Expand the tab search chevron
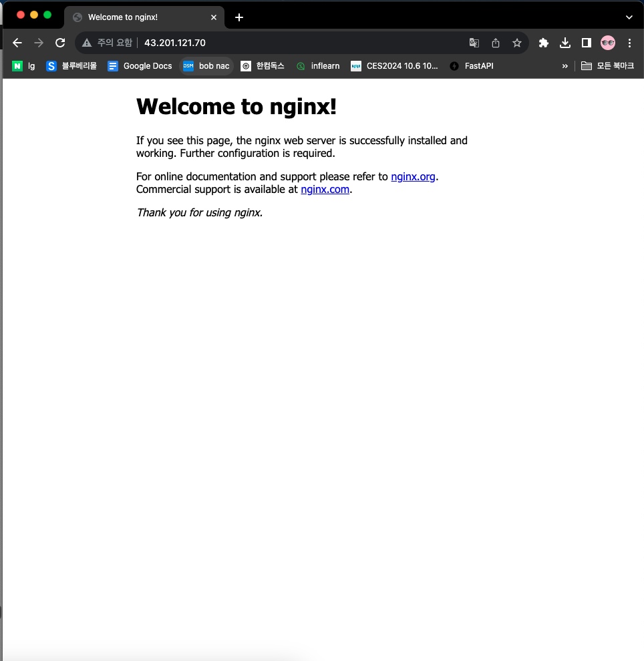Viewport: 644px width, 661px height. coord(629,17)
